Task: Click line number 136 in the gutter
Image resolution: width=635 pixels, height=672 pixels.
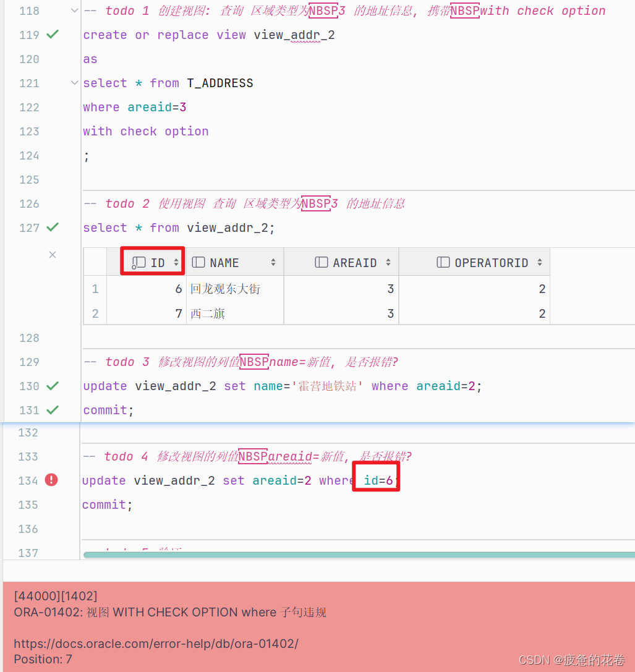Action: tap(28, 529)
